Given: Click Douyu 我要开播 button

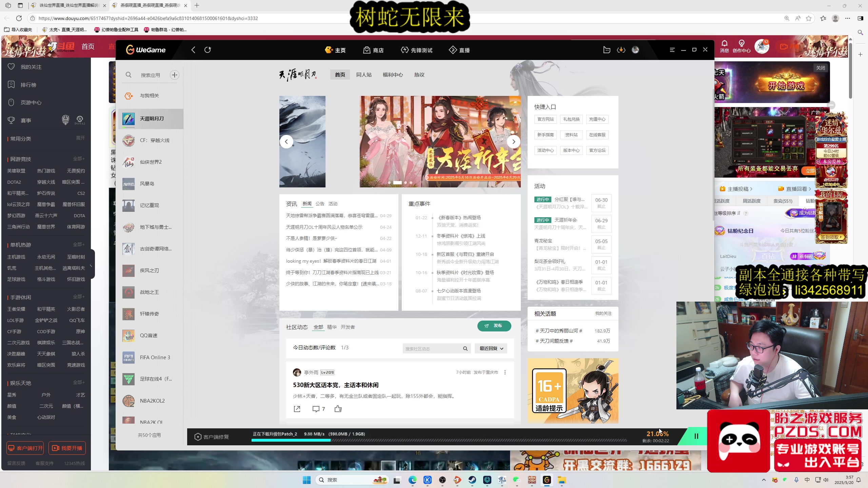Looking at the screenshot, I should point(67,448).
